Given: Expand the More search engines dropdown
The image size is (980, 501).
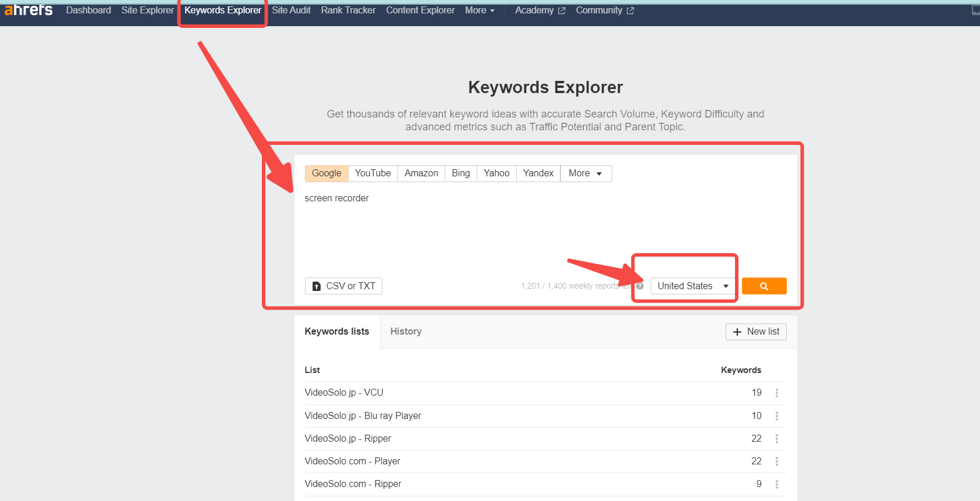Looking at the screenshot, I should coord(586,173).
